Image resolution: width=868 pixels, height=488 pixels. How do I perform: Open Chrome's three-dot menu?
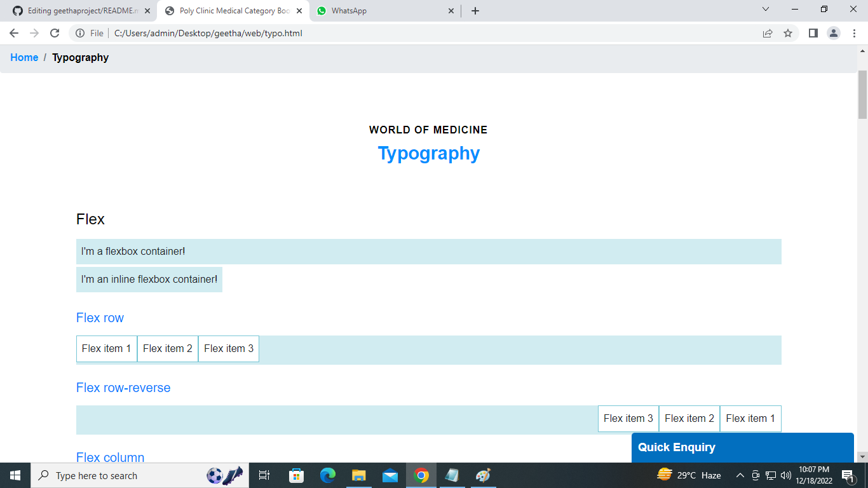point(854,33)
